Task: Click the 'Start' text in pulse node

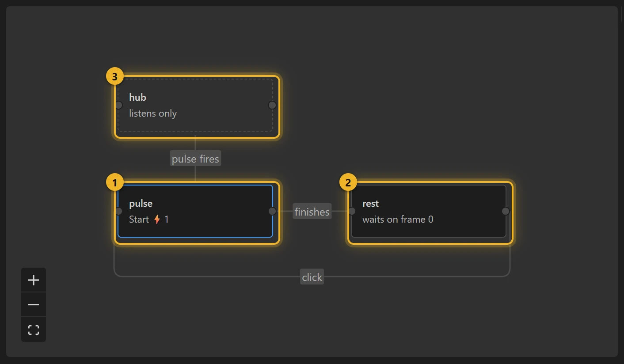Action: coord(139,219)
